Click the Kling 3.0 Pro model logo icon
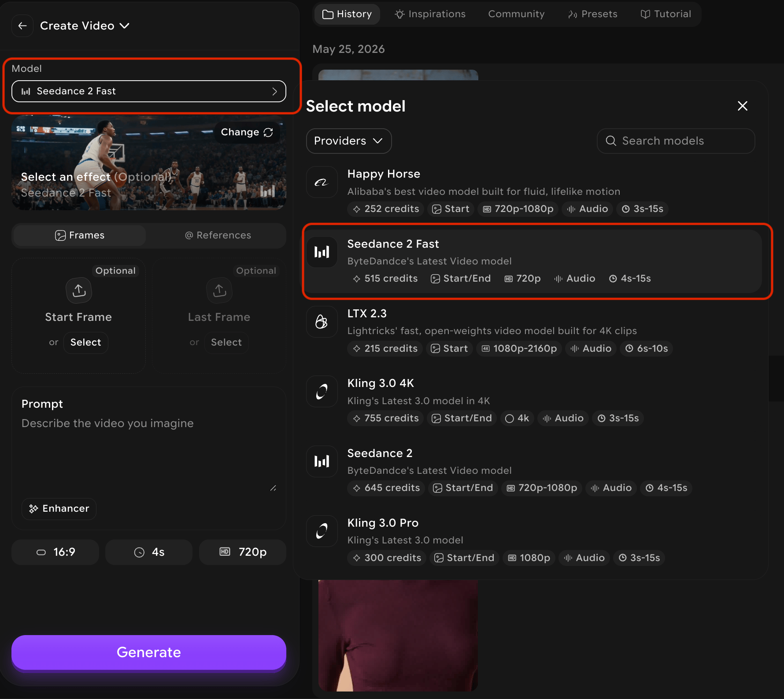This screenshot has height=699, width=784. coord(322,532)
